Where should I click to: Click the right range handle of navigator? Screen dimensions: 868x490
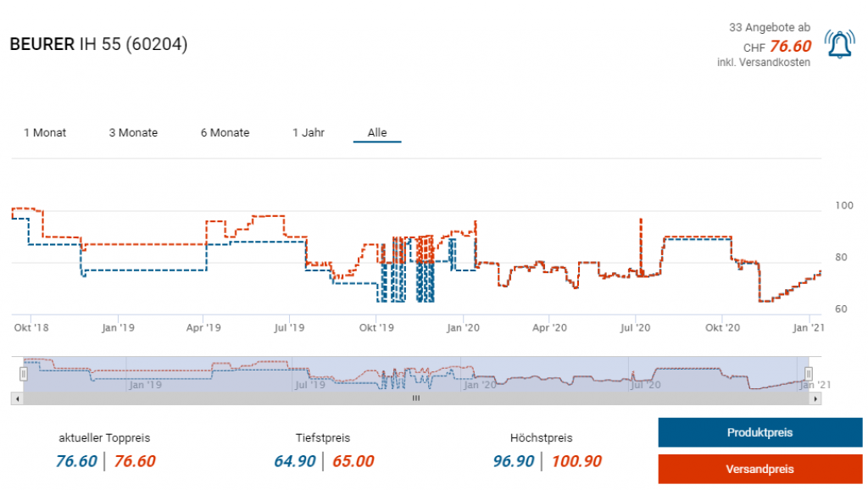click(809, 374)
